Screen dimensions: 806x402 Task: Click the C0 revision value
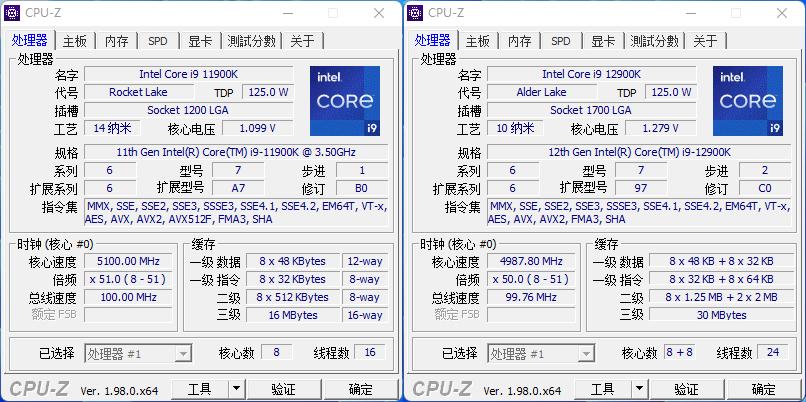(765, 188)
